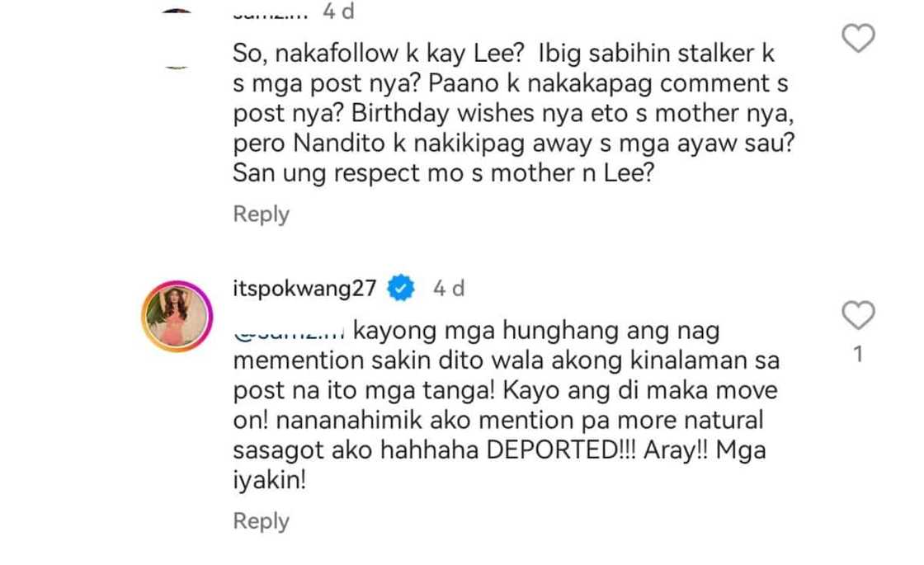Click the 4 d timestamp beside itspokwang27
Image resolution: width=924 pixels, height=565 pixels.
[448, 288]
